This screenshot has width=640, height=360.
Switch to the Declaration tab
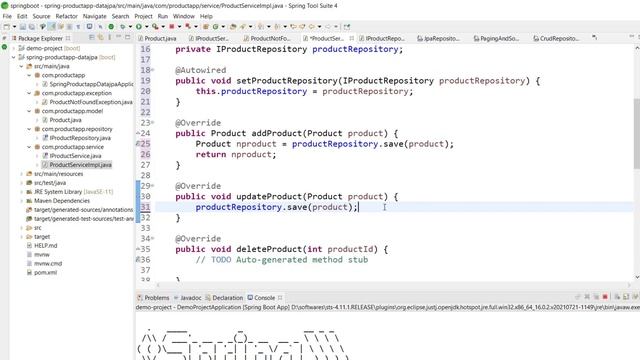pos(224,298)
